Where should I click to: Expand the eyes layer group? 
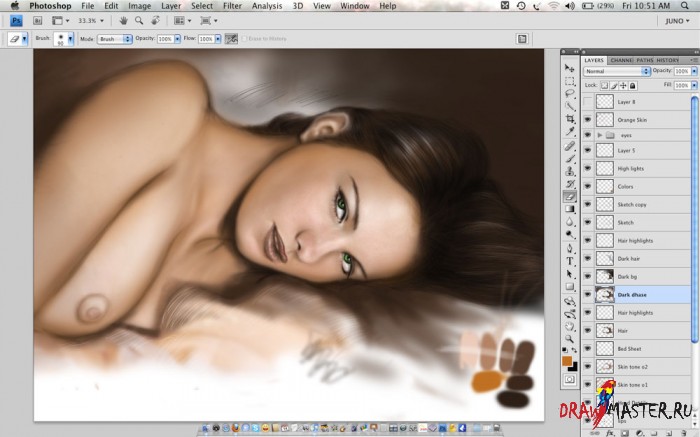[x=600, y=134]
